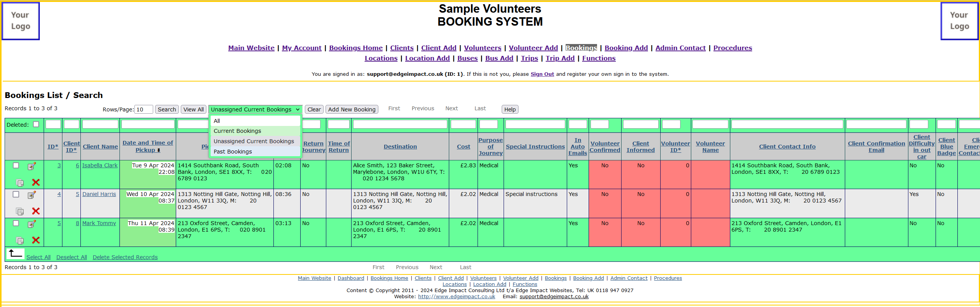Image resolution: width=980 pixels, height=307 pixels.
Task: Edit Daniel Harris's booking with pencil icon
Action: (32, 195)
